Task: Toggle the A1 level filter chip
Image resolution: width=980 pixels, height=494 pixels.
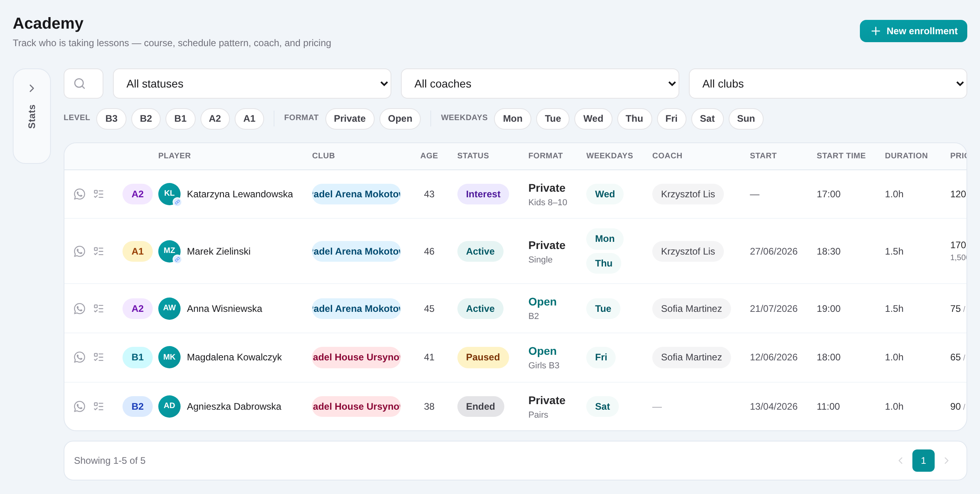Action: tap(249, 119)
